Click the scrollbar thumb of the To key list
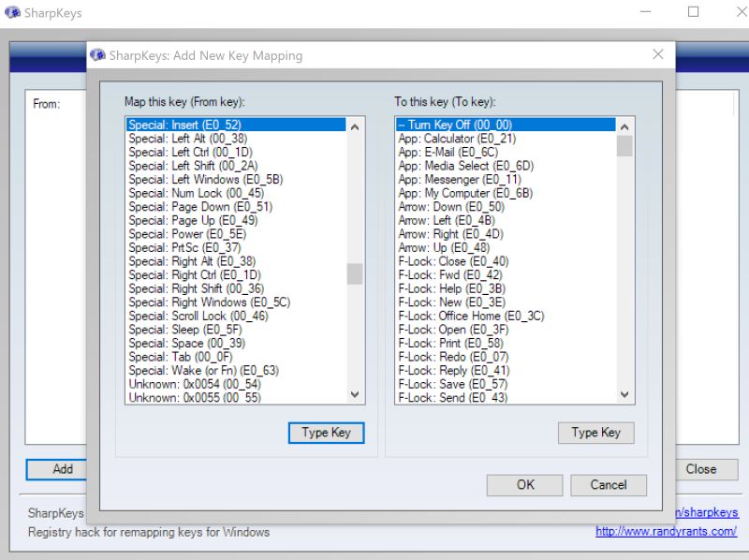 624,146
